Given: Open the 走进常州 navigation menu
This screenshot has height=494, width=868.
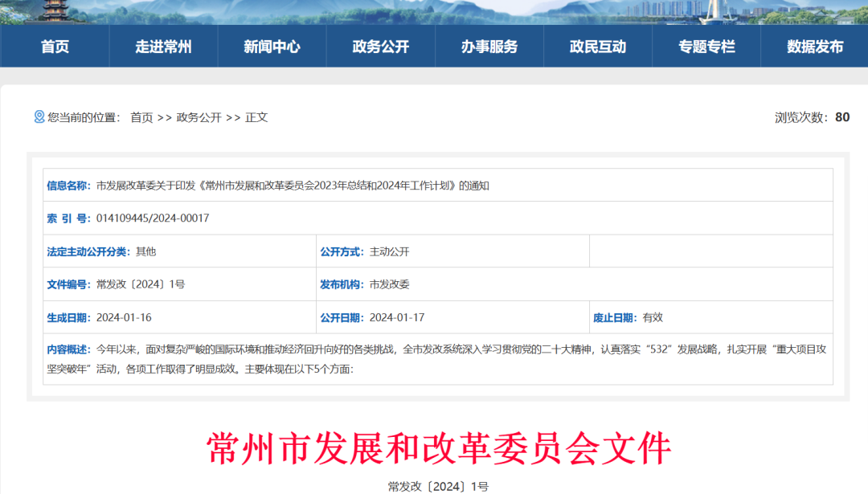Looking at the screenshot, I should click(x=163, y=47).
